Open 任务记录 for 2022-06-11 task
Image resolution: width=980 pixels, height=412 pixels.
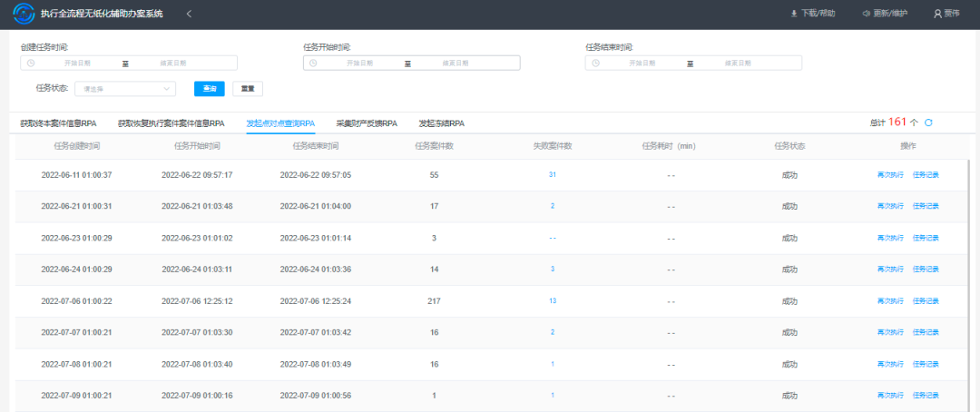[x=926, y=174]
